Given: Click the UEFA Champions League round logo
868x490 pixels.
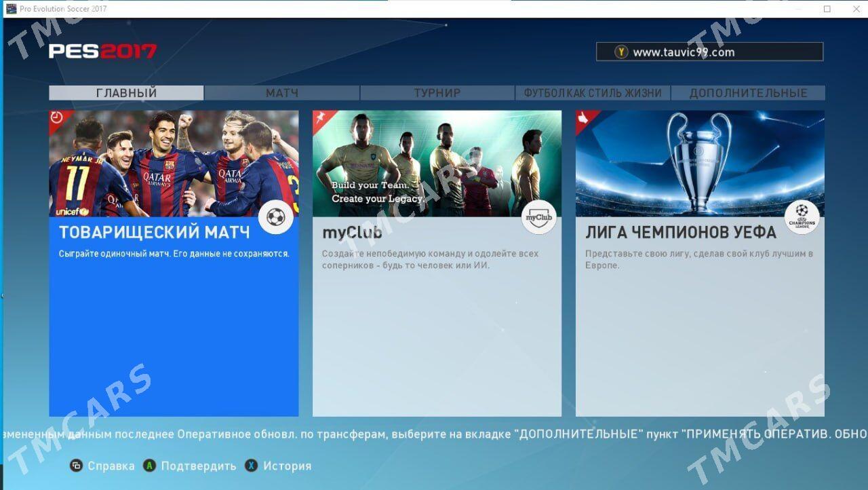Looking at the screenshot, I should pos(802,217).
